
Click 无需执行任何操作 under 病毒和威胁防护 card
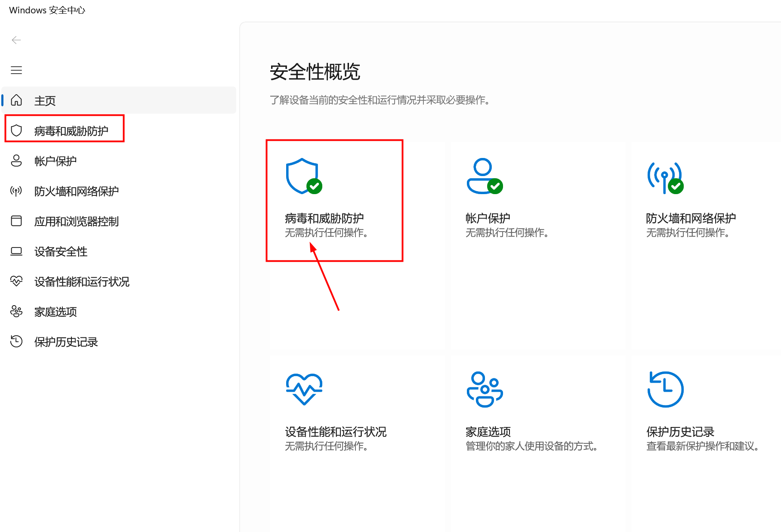pos(326,232)
